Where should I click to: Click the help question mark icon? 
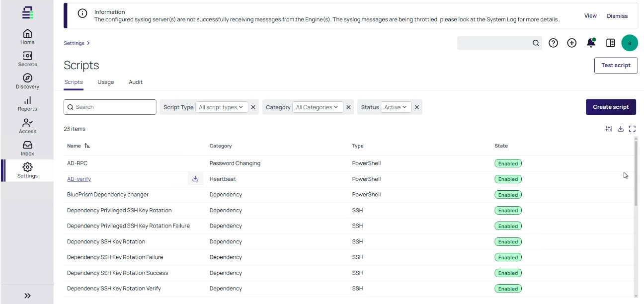(x=553, y=43)
